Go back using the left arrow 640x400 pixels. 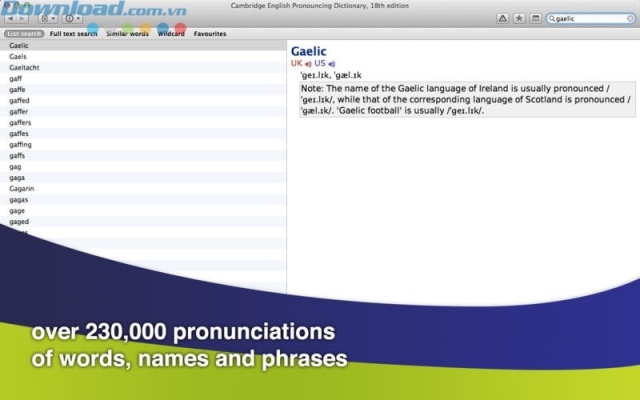pyautogui.click(x=9, y=18)
